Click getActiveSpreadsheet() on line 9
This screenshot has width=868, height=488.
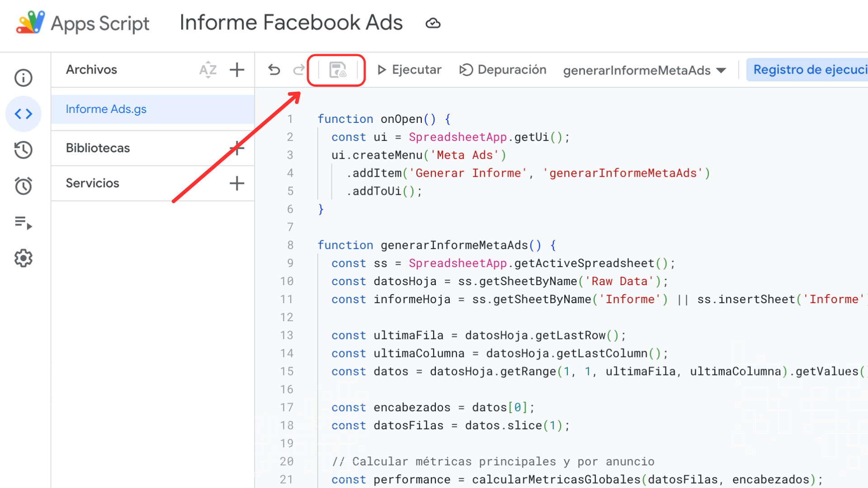click(x=591, y=263)
